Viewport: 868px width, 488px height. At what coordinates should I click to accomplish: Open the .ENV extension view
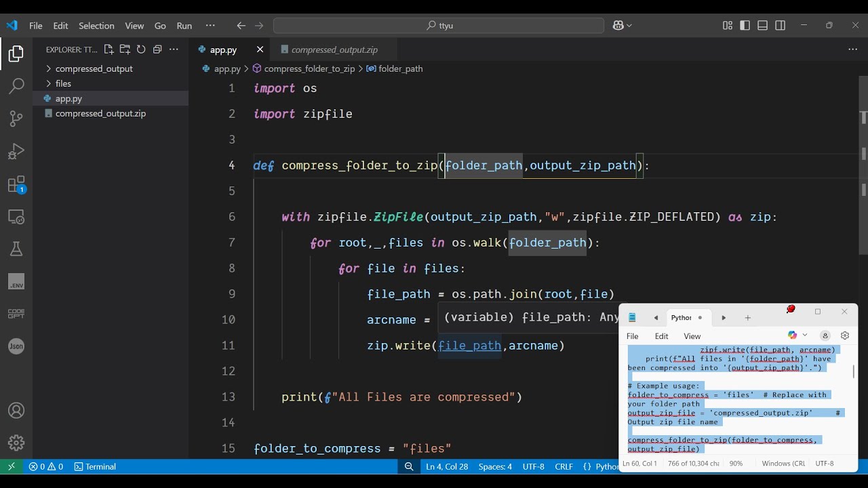coord(16,282)
